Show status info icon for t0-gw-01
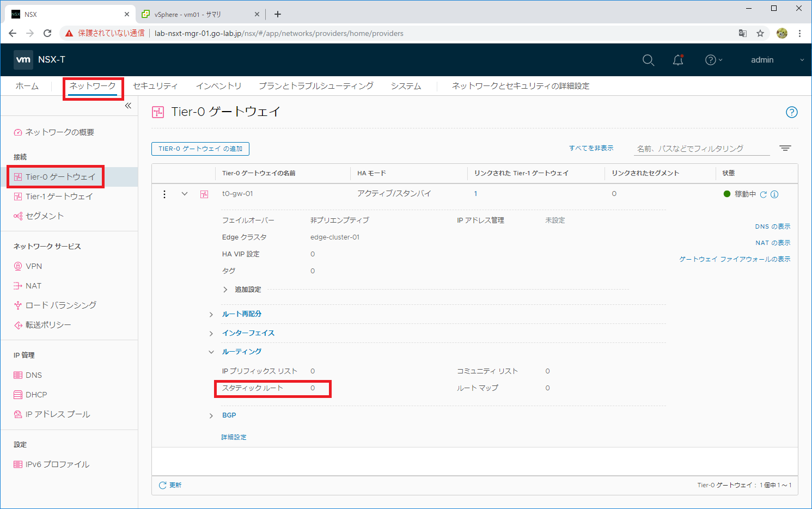The image size is (812, 509). pos(774,194)
